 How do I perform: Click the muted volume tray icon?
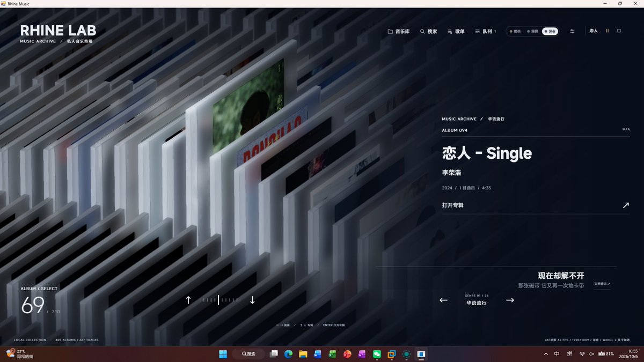pyautogui.click(x=591, y=354)
